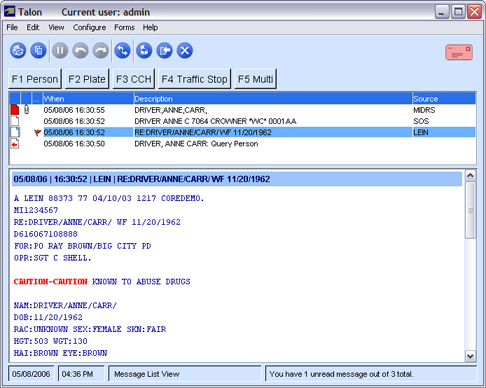Click the message detail vertical scrollbar thumb
This screenshot has height=388, width=486.
(470, 210)
